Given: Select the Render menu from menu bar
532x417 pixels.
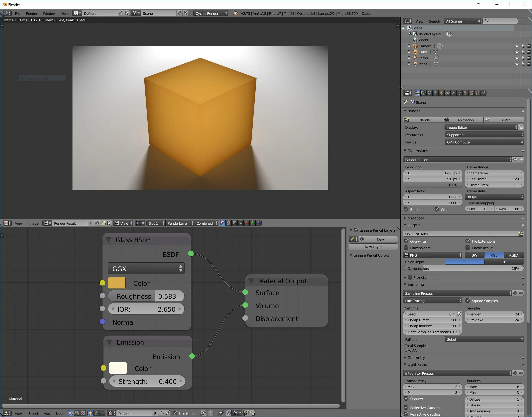Looking at the screenshot, I should pos(32,13).
